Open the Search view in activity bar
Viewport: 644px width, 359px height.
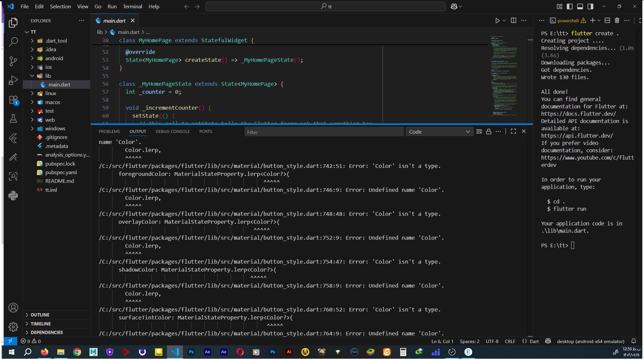13,42
